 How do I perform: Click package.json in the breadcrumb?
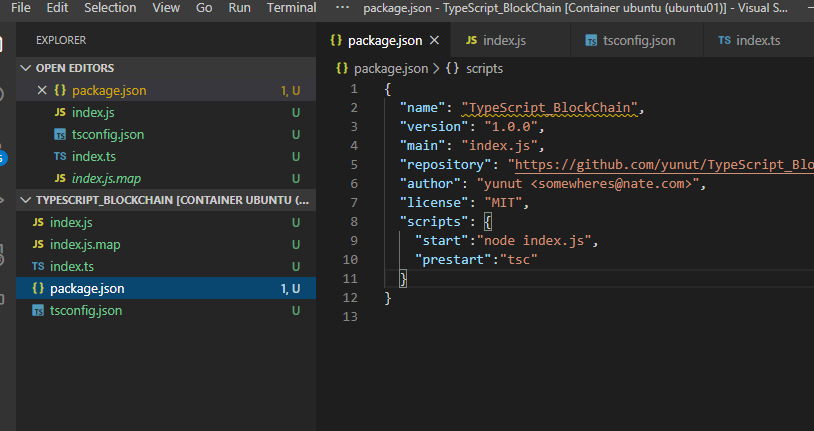pos(390,69)
